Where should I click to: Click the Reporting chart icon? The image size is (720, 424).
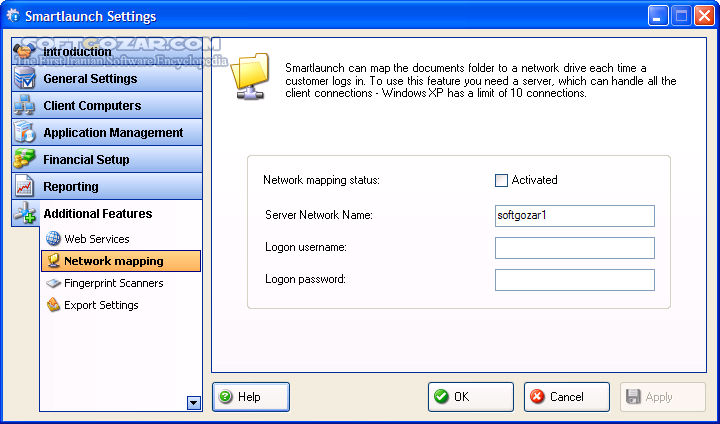click(x=24, y=186)
